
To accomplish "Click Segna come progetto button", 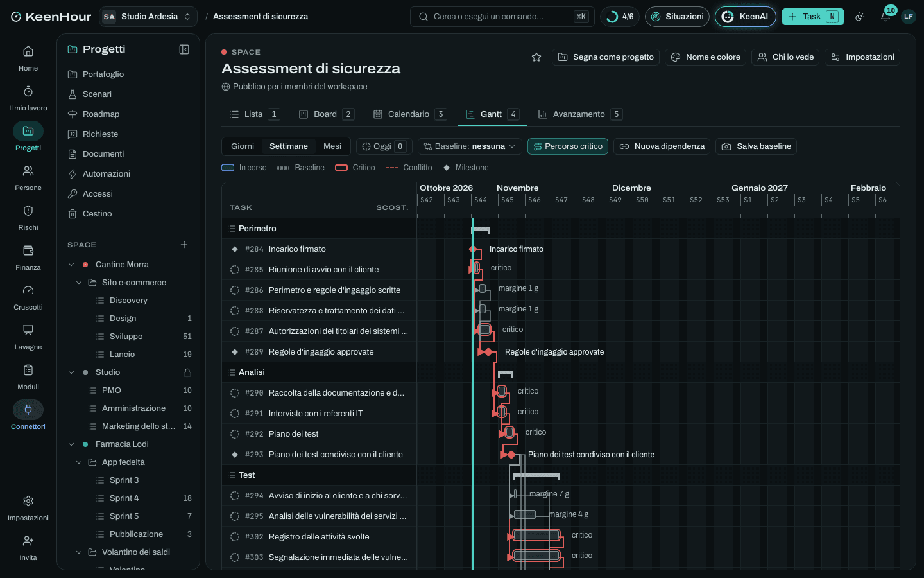I will pyautogui.click(x=606, y=57).
